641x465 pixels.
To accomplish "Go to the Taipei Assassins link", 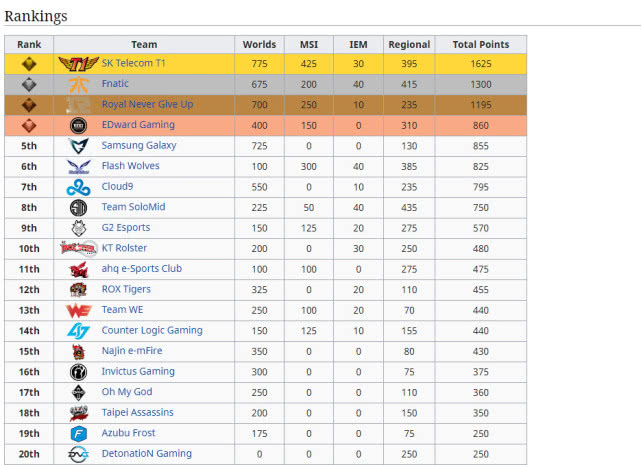I will pyautogui.click(x=137, y=412).
